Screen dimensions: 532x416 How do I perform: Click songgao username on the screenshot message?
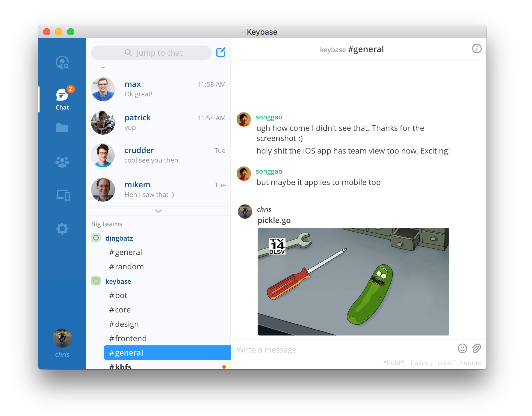269,117
